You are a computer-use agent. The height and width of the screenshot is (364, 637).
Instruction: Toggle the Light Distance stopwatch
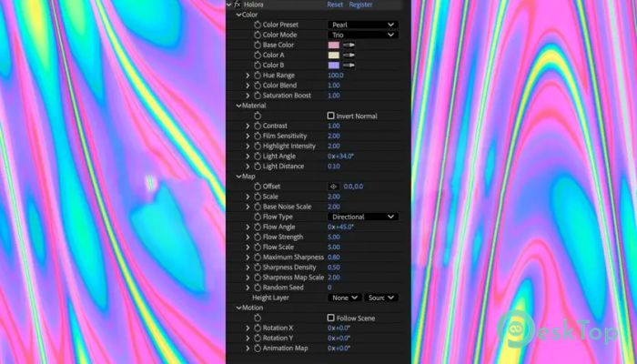[x=258, y=167]
